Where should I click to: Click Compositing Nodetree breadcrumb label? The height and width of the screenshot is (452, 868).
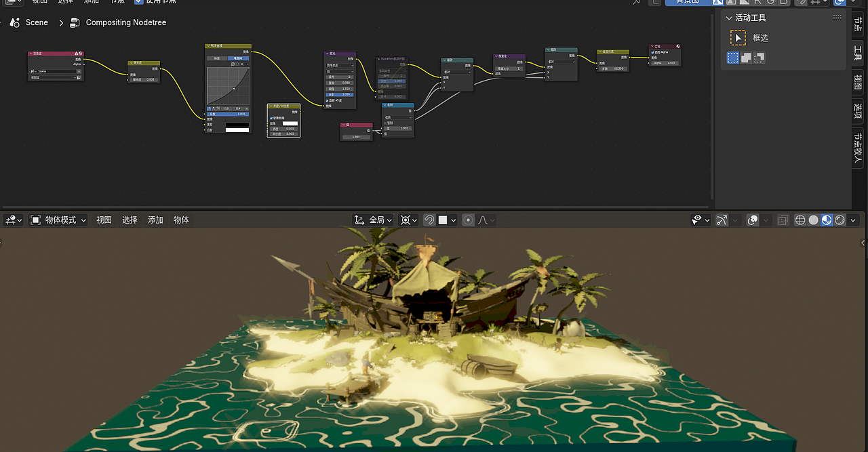point(126,22)
